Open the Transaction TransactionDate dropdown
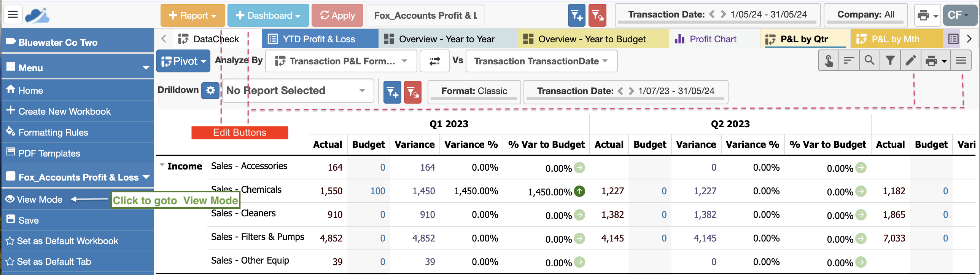This screenshot has width=980, height=275. pyautogui.click(x=541, y=61)
